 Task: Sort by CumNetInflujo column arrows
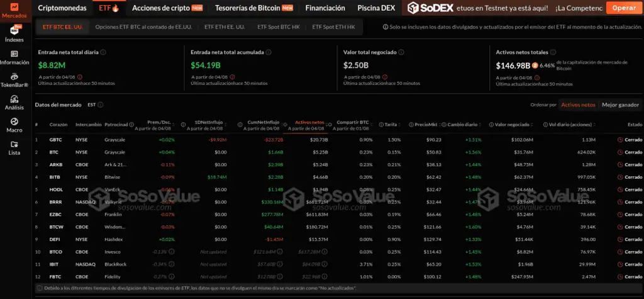tap(283, 124)
